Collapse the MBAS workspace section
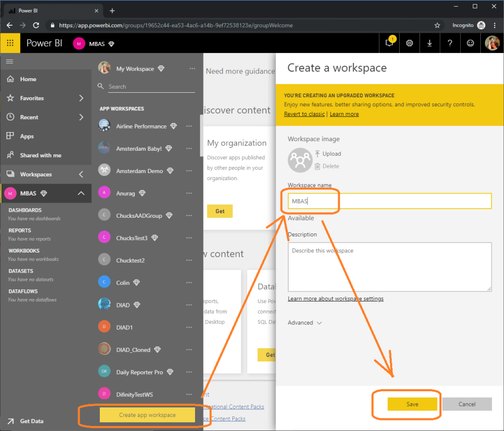 tap(81, 194)
